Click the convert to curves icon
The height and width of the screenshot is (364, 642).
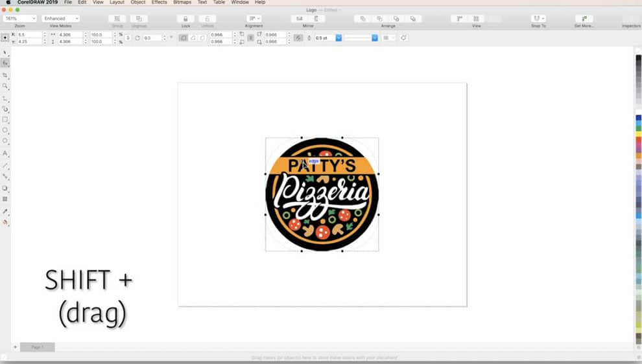(x=404, y=38)
